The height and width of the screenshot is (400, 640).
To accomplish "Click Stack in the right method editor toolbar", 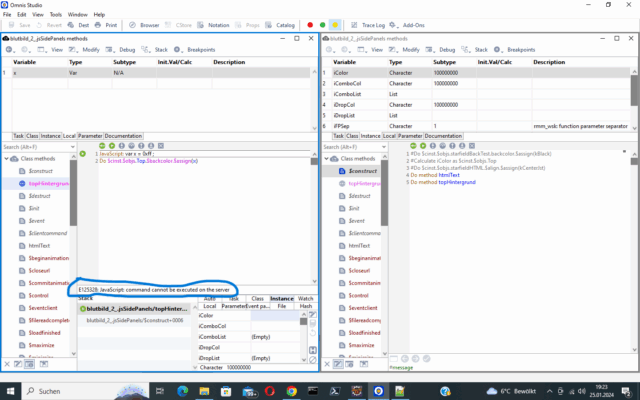I will [x=480, y=49].
